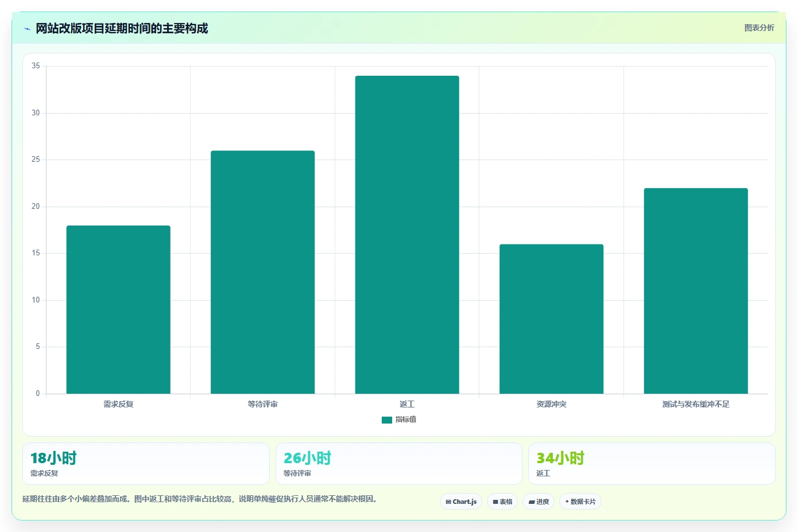
Task: Click the 资源冲突 x-axis label
Action: pyautogui.click(x=551, y=404)
